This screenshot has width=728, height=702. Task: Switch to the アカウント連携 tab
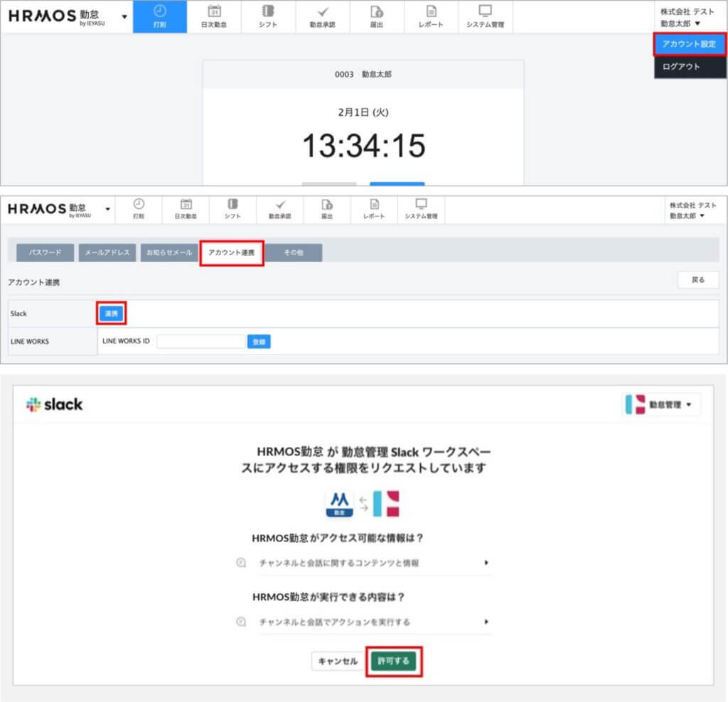pos(231,253)
